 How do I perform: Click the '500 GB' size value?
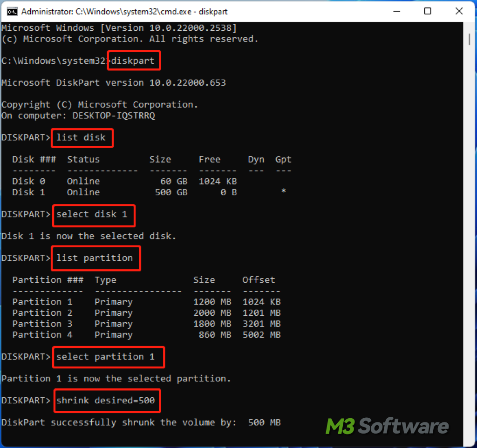(x=171, y=192)
